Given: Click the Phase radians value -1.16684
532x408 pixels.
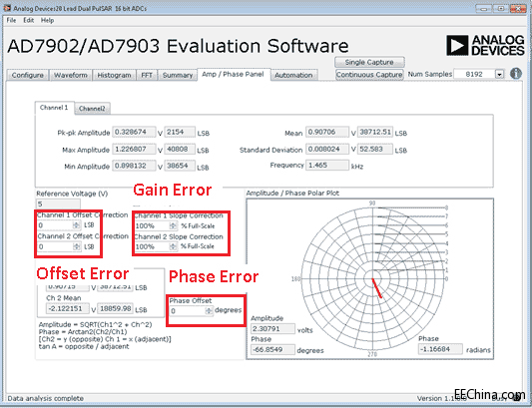Looking at the screenshot, I should [440, 349].
